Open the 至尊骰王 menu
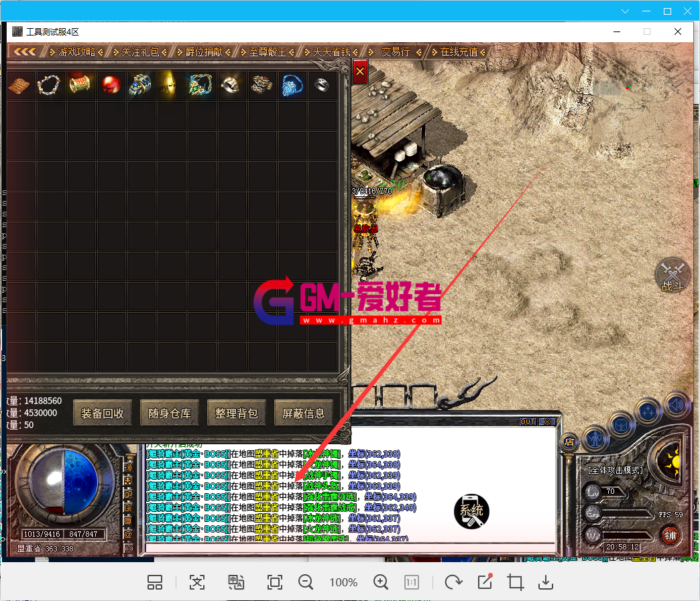Image resolution: width=700 pixels, height=601 pixels. (x=268, y=52)
